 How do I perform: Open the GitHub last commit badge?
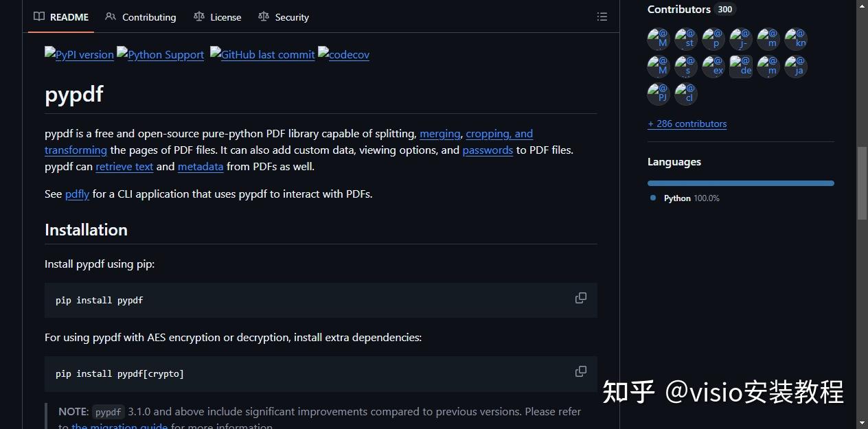coord(262,54)
